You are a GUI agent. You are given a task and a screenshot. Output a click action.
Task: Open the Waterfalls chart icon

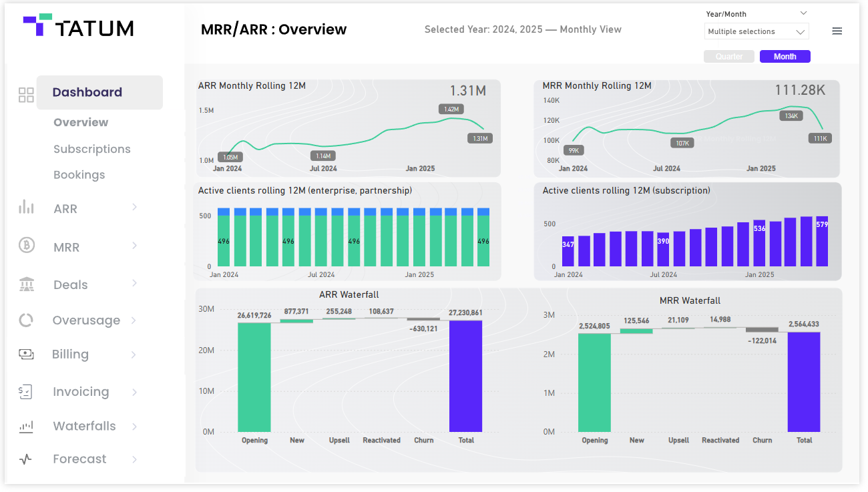[27, 425]
